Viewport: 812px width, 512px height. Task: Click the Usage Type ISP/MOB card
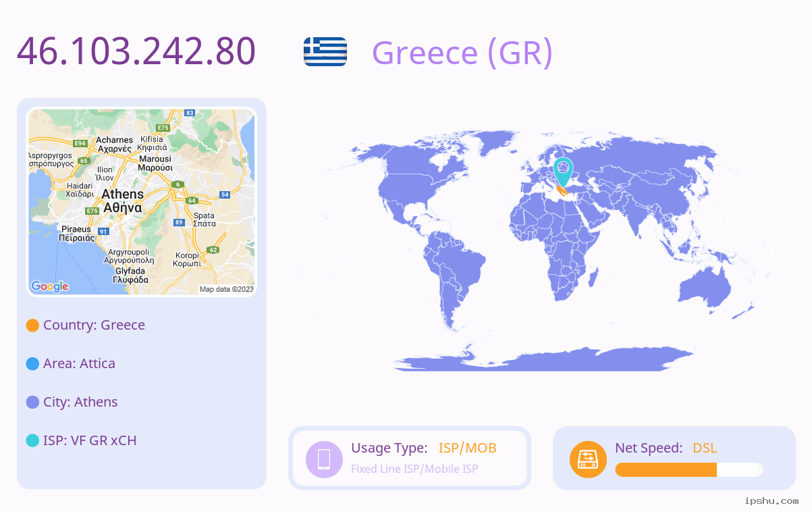tap(410, 458)
